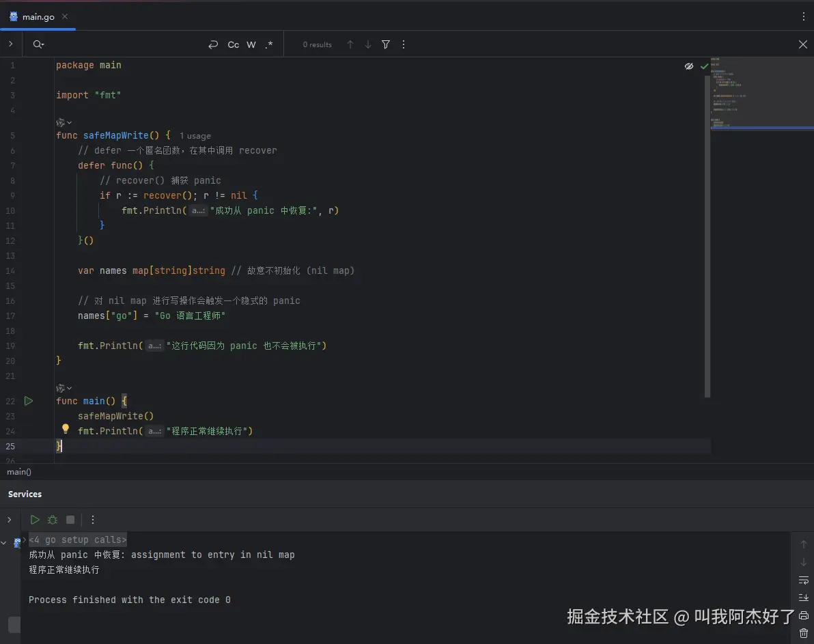Viewport: 814px width, 644px height.
Task: Debug the service with bug icon
Action: click(53, 519)
